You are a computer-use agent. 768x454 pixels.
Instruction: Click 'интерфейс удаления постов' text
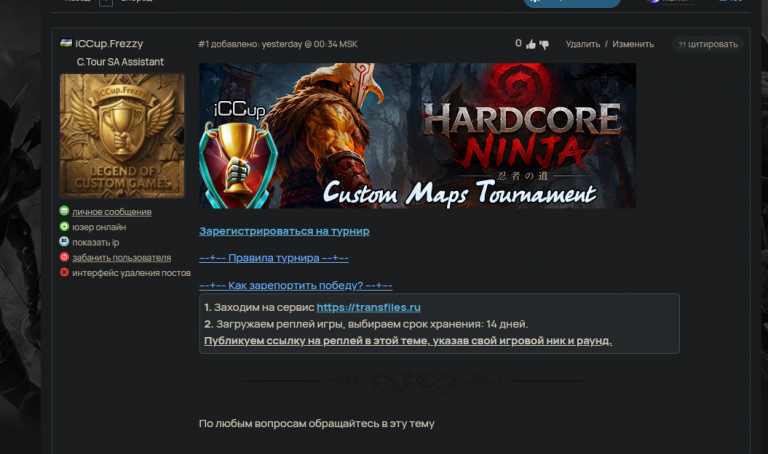131,273
